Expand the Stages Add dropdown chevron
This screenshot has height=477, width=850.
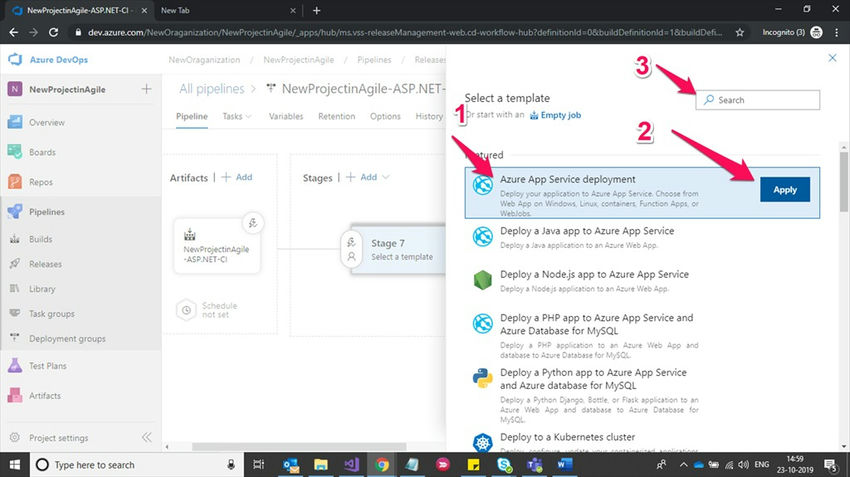click(x=386, y=177)
